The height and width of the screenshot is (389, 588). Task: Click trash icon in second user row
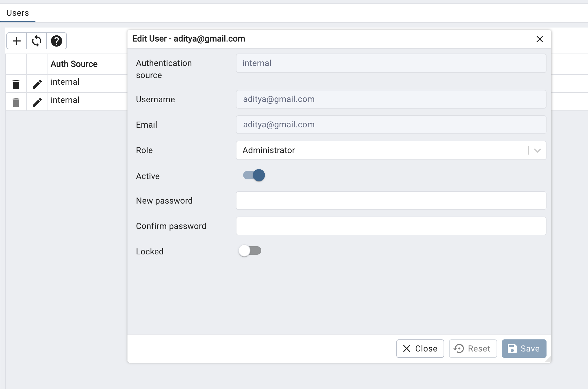pos(16,102)
